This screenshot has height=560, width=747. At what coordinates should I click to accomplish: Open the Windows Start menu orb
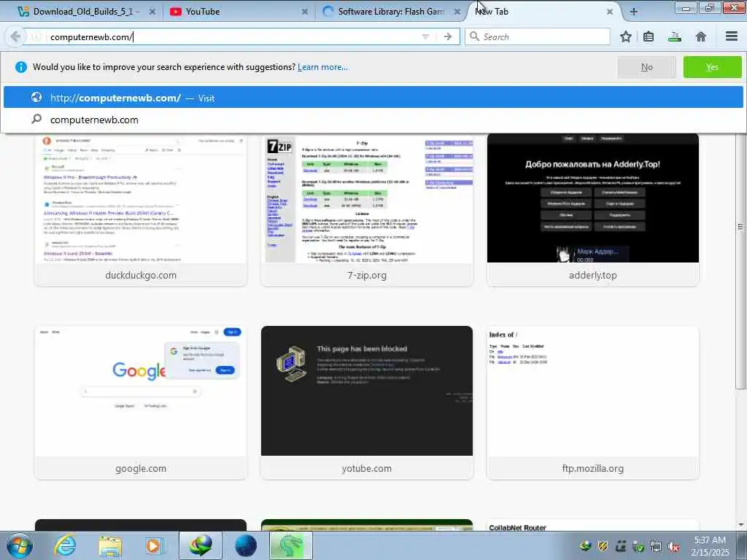pyautogui.click(x=20, y=545)
